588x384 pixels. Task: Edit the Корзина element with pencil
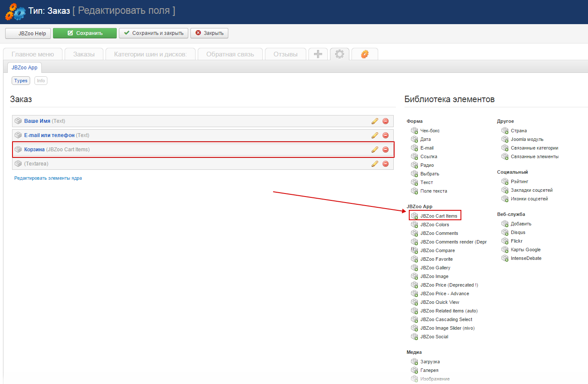(x=375, y=150)
